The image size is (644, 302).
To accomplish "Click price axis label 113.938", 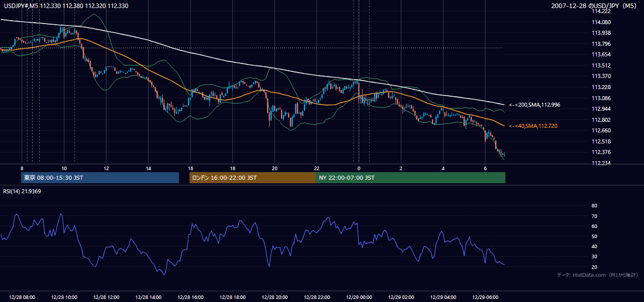I will 601,33.
